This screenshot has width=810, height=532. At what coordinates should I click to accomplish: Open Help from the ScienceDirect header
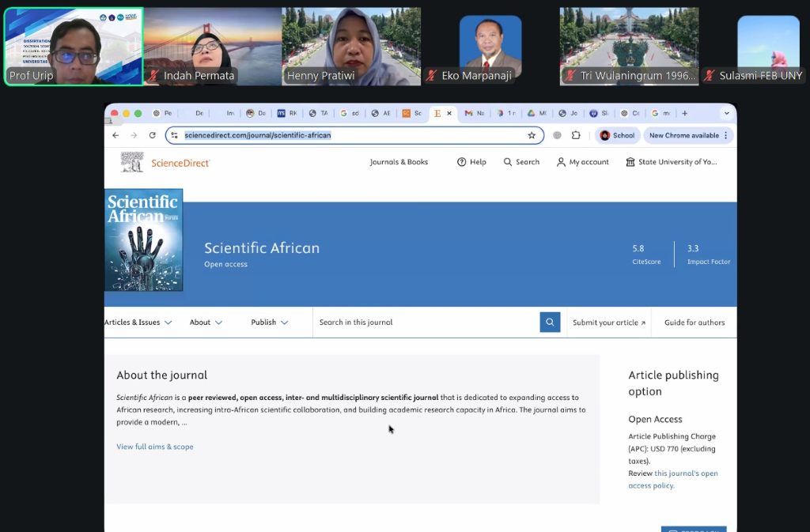click(471, 162)
